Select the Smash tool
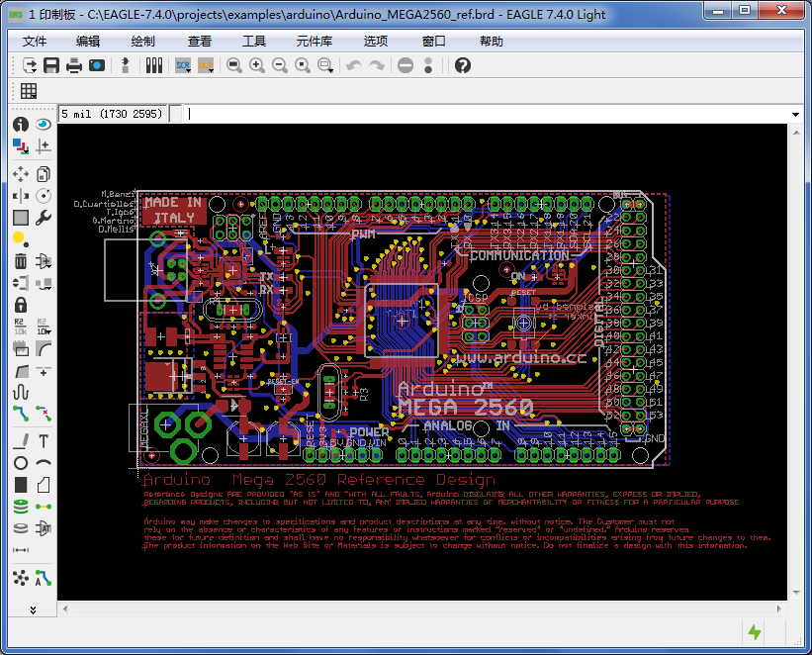The image size is (812, 655). tap(21, 348)
